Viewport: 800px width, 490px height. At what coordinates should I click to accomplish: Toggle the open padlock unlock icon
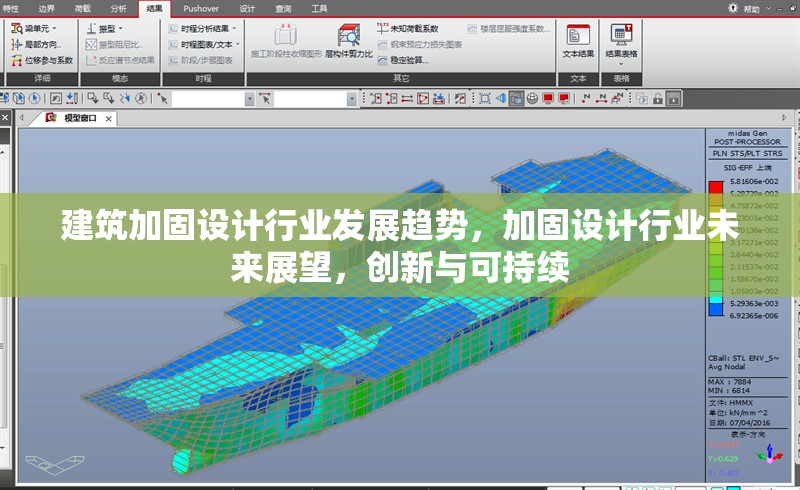(658, 99)
